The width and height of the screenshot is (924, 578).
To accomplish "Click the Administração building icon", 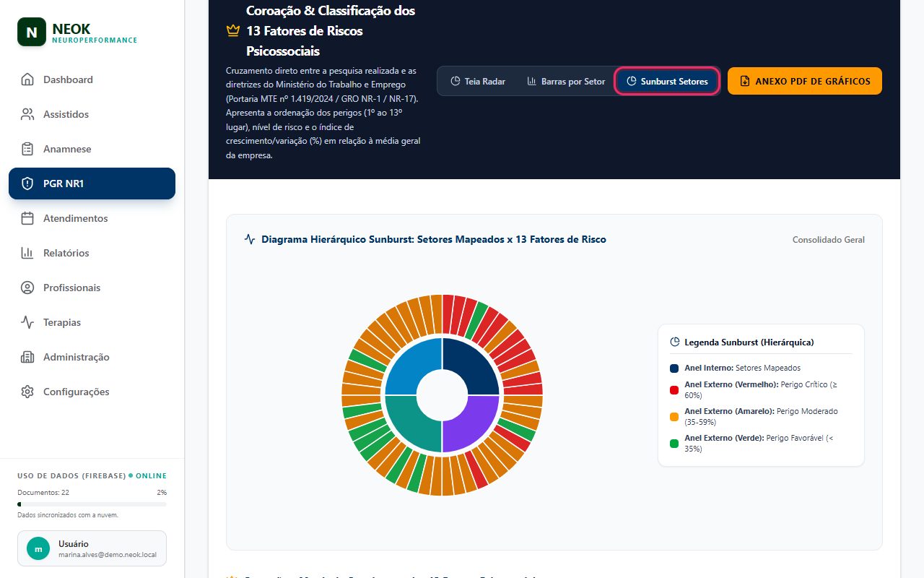I will (27, 357).
